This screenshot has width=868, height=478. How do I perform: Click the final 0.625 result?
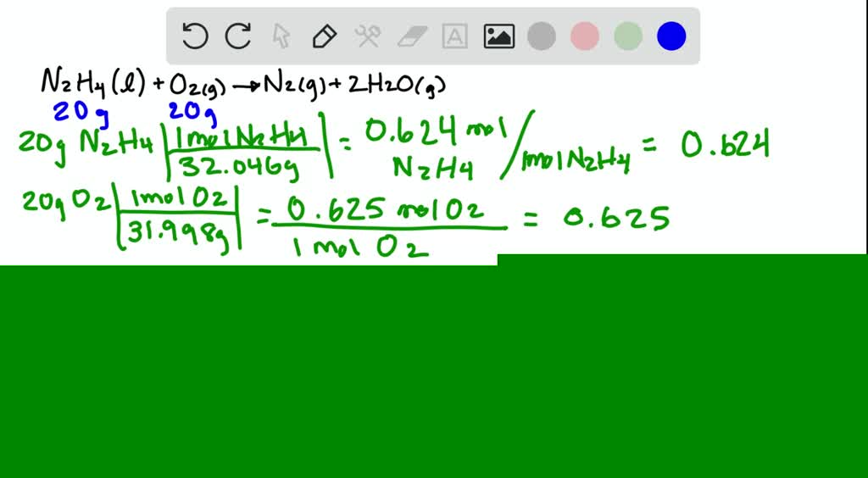pos(617,218)
